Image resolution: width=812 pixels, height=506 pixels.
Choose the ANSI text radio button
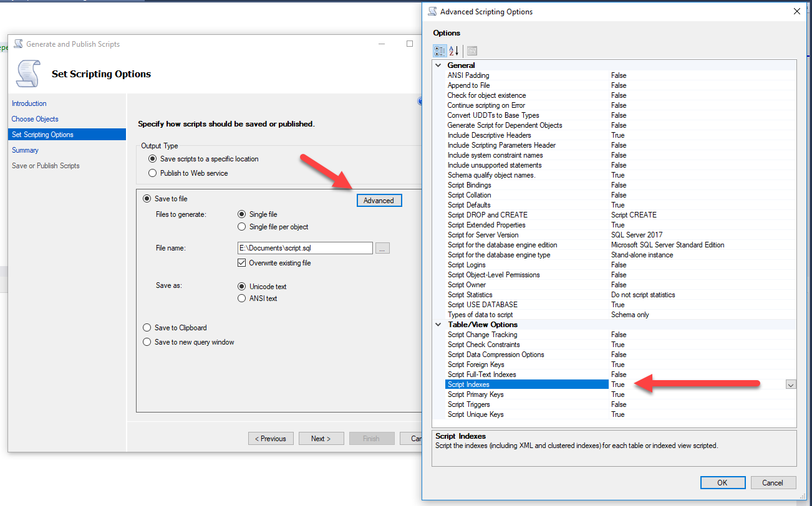pos(242,298)
